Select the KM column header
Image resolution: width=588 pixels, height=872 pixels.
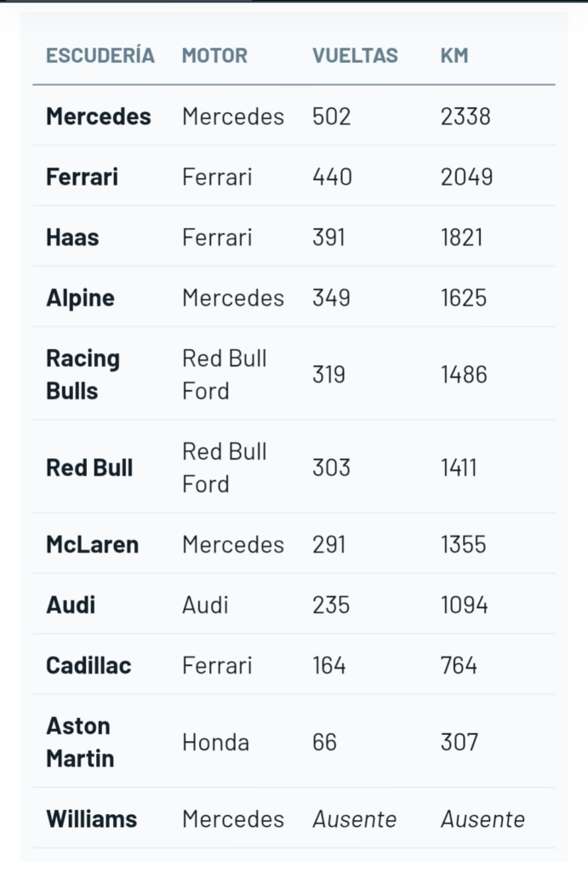click(x=454, y=56)
